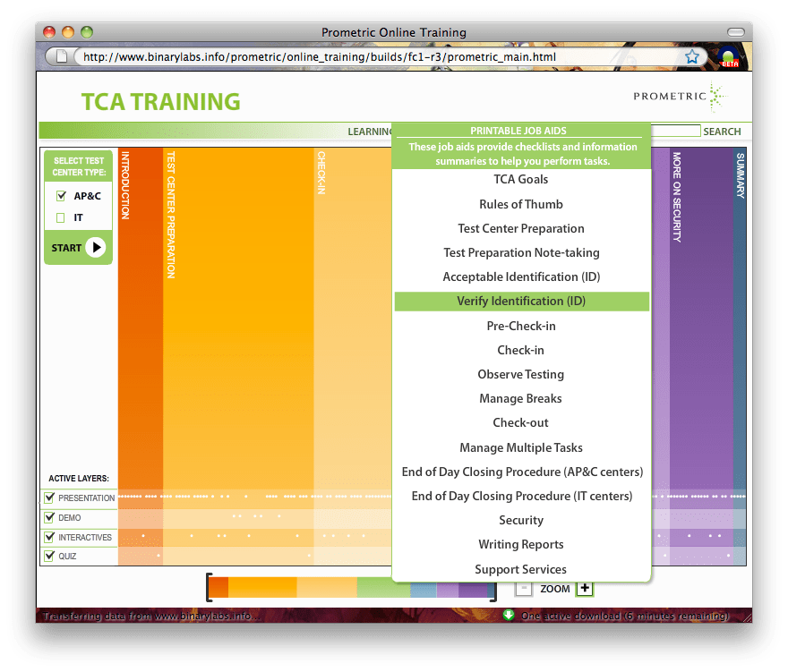Open the TCA Goals job aid
Screen dimensions: 788x672
tap(521, 180)
